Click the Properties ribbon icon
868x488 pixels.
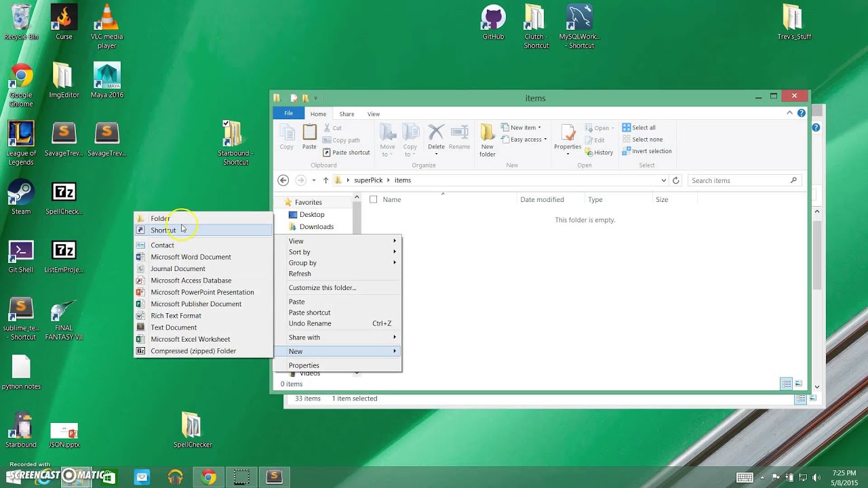point(568,140)
